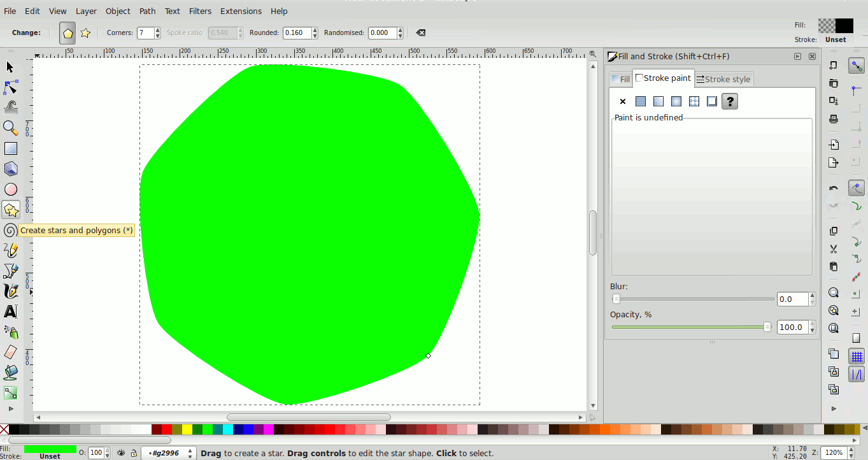The height and width of the screenshot is (460, 868).
Task: Select the Rectangle tool
Action: click(10, 148)
